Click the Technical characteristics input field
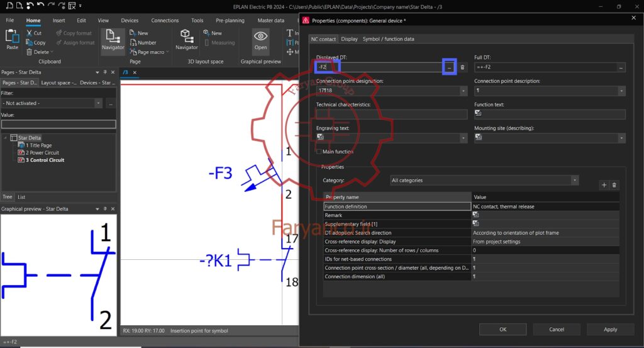This screenshot has height=348, width=644. coord(391,115)
